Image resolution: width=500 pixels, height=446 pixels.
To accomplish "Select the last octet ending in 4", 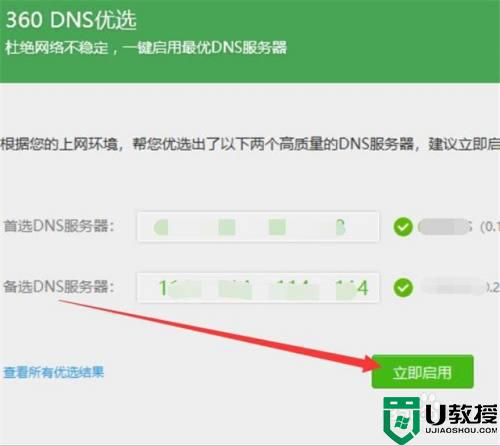I will (x=352, y=288).
